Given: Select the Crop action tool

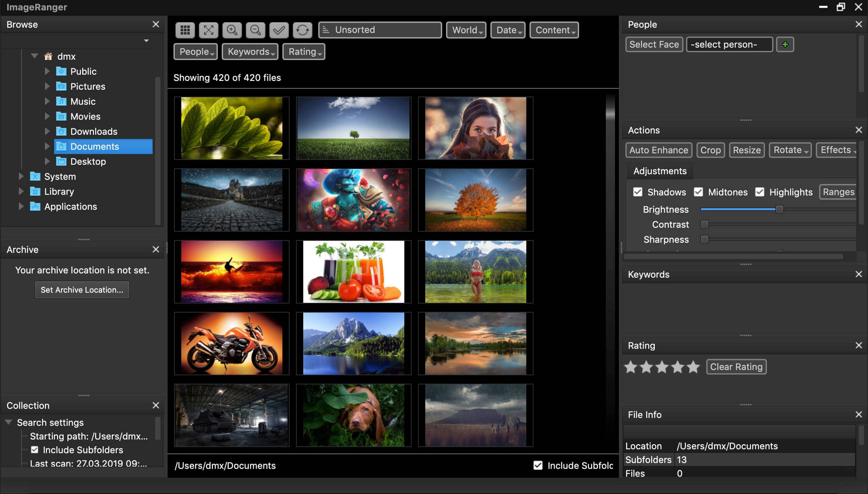Looking at the screenshot, I should pyautogui.click(x=710, y=150).
